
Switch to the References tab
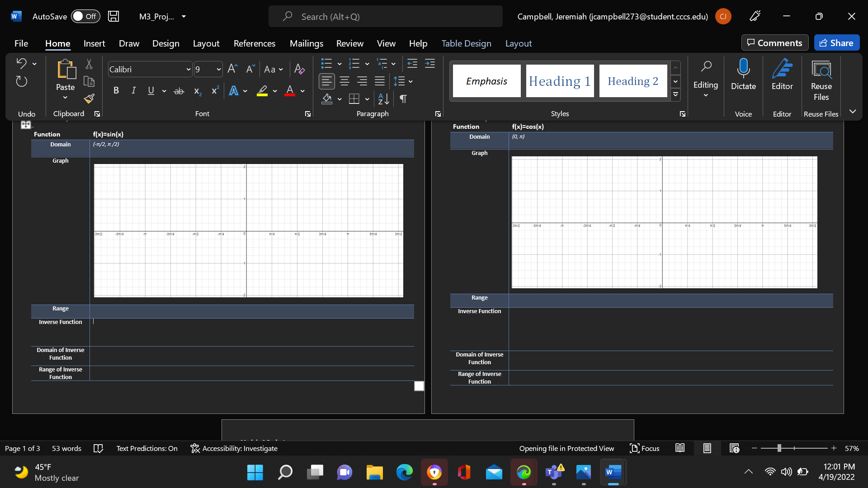click(x=254, y=43)
